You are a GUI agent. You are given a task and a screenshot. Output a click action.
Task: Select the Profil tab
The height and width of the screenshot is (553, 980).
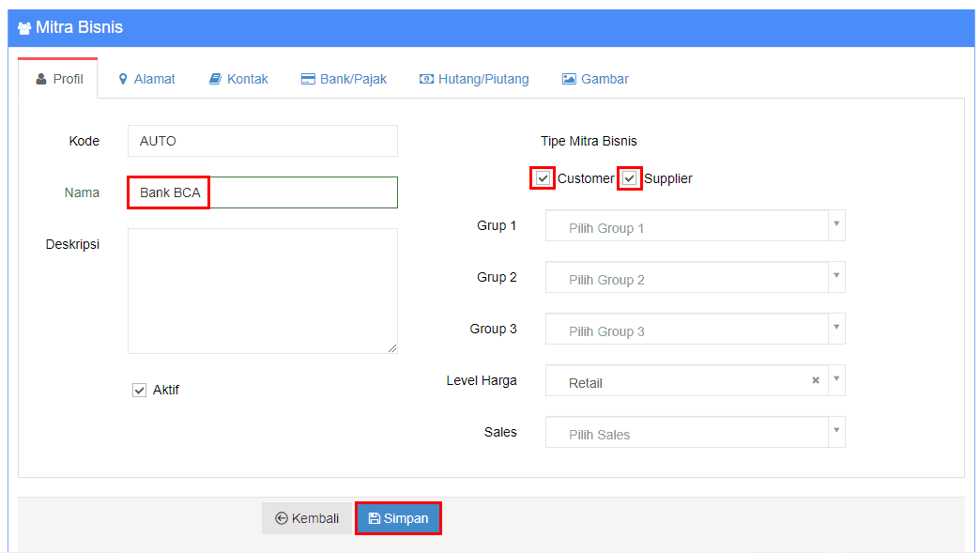pos(58,79)
